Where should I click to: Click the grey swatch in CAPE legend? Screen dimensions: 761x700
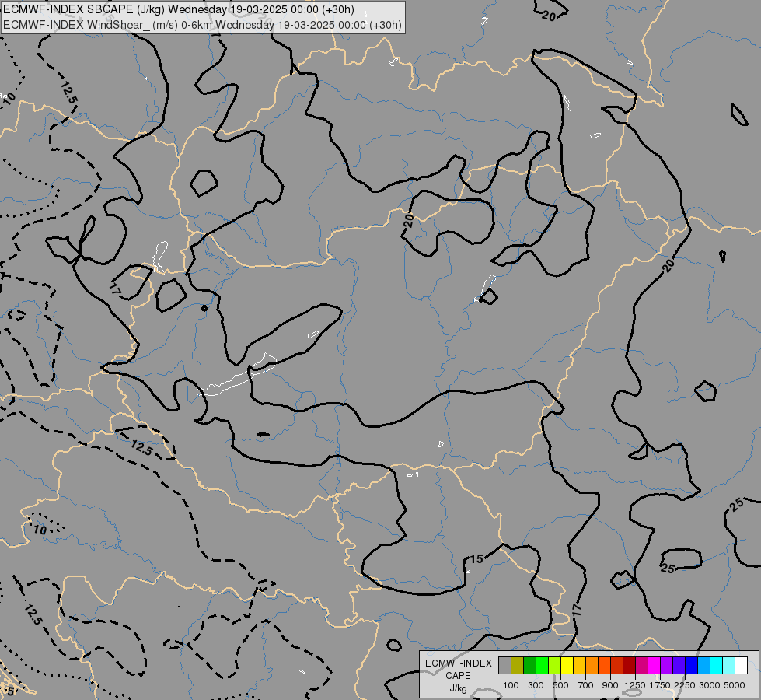pyautogui.click(x=504, y=665)
